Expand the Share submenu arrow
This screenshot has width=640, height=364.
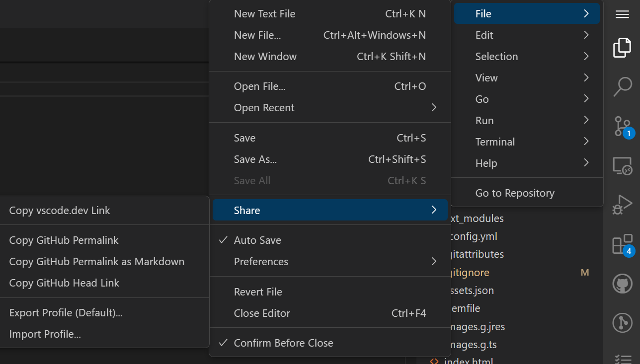coord(434,210)
